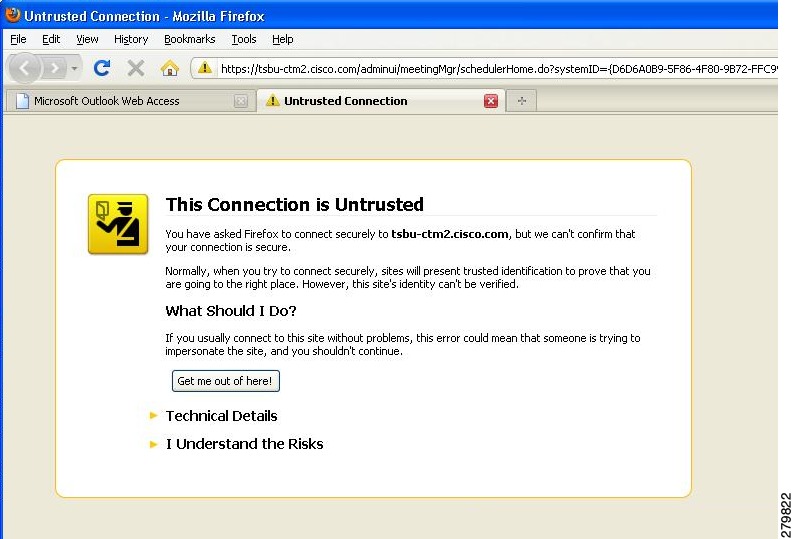This screenshot has width=794, height=539.
Task: Open the History menu
Action: 131,39
